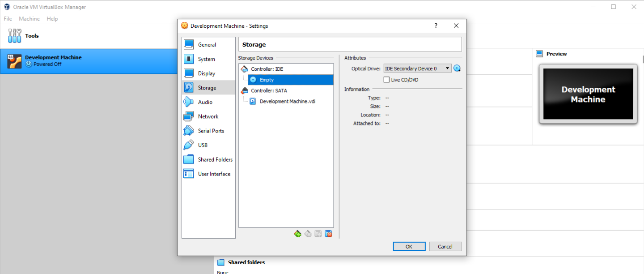Click OK to save settings

tap(409, 246)
